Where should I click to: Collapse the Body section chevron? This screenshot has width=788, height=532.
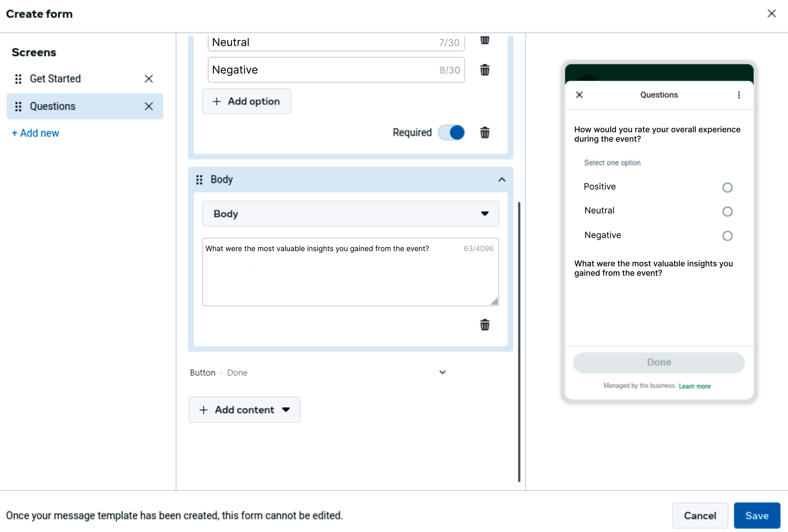(502, 179)
